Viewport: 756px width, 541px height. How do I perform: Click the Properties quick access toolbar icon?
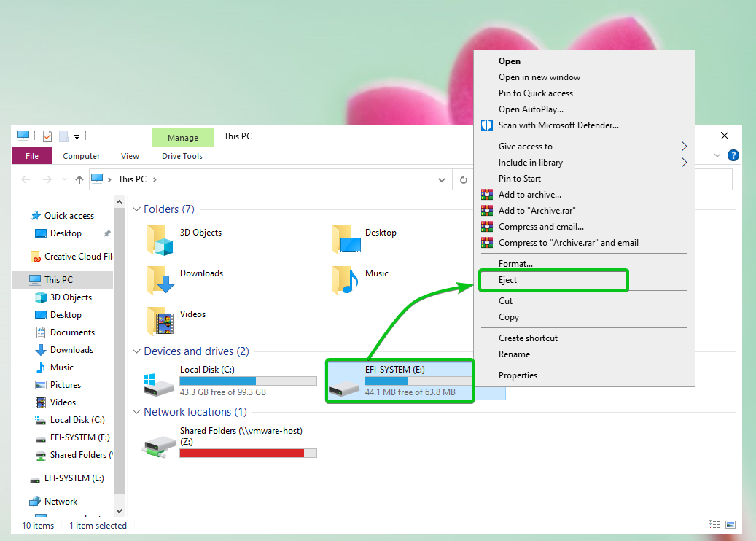click(47, 136)
